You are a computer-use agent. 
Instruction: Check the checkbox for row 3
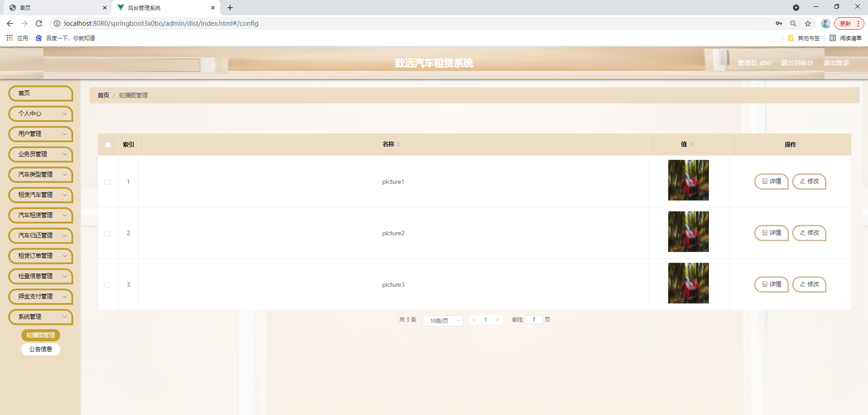(108, 285)
